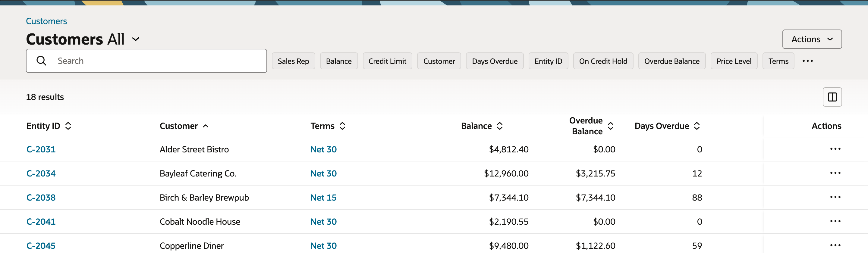The height and width of the screenshot is (253, 868).
Task: Go to the Customers breadcrumb link
Action: click(x=46, y=21)
